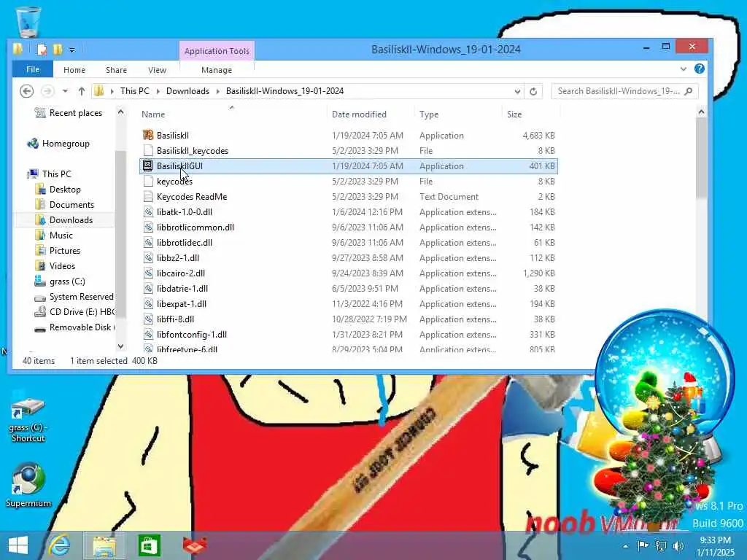Viewport: 747px width, 560px height.
Task: Click the Application Tools contextual tab
Action: (x=217, y=51)
